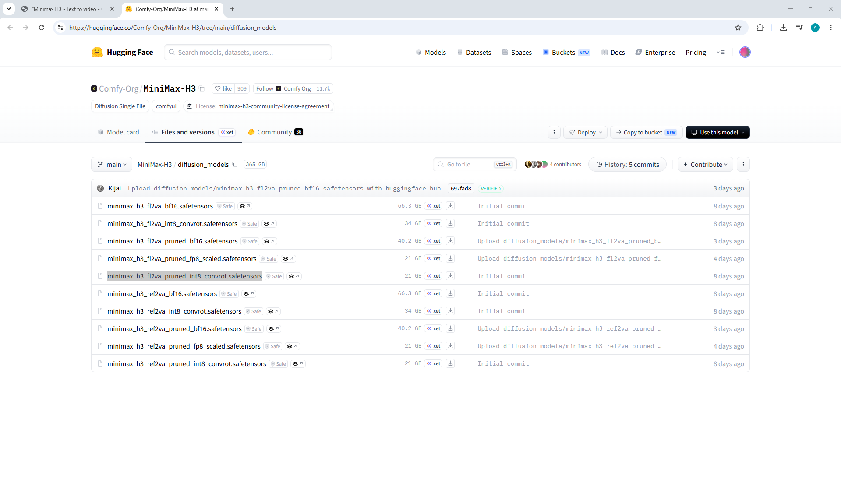Show browser downloads
This screenshot has width=841, height=504.
pos(784,28)
